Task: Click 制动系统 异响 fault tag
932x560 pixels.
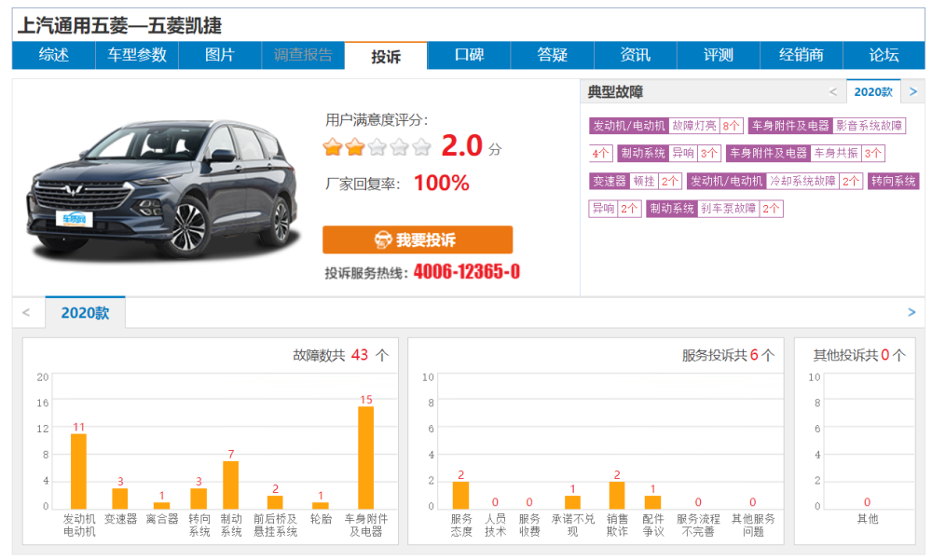Action: pyautogui.click(x=669, y=154)
